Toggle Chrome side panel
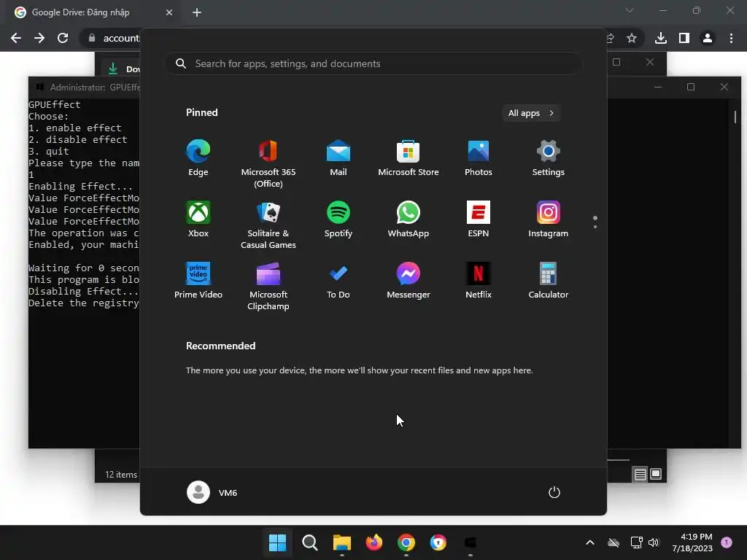This screenshot has height=560, width=747. click(x=684, y=38)
